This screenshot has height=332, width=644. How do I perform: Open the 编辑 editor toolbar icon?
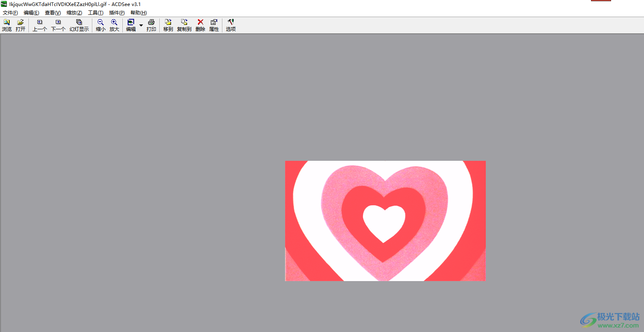(x=131, y=25)
